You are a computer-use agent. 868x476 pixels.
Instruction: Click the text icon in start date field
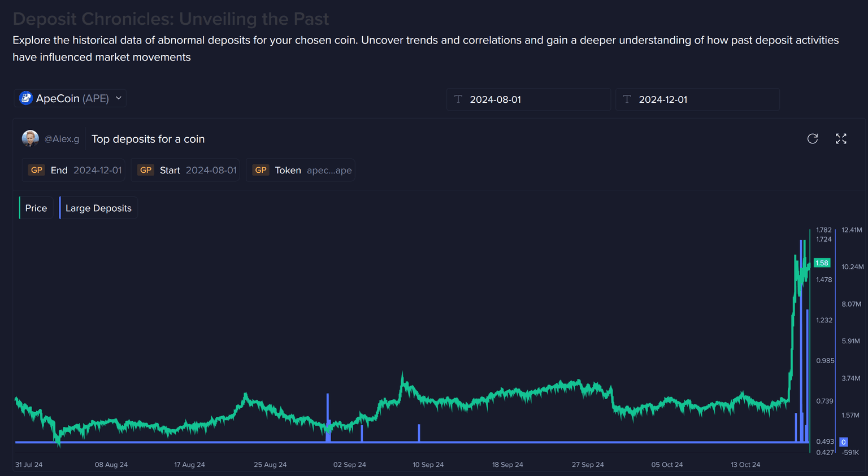458,99
